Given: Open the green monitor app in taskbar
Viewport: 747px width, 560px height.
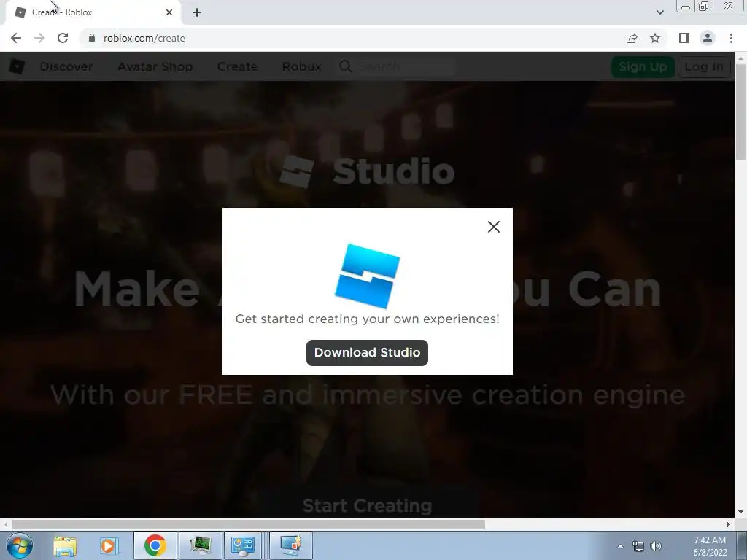Looking at the screenshot, I should coord(200,545).
